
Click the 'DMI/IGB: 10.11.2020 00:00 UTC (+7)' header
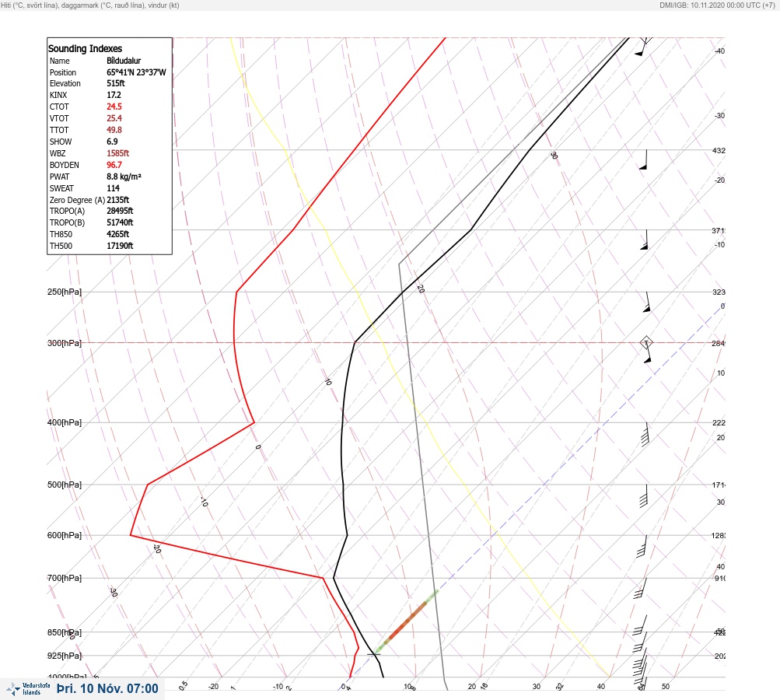click(x=717, y=5)
